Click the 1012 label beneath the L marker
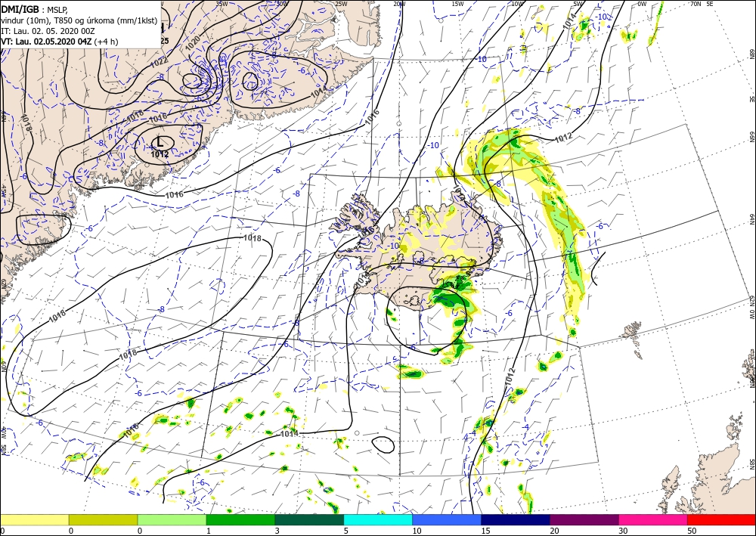This screenshot has height=536, width=756. pos(160,154)
